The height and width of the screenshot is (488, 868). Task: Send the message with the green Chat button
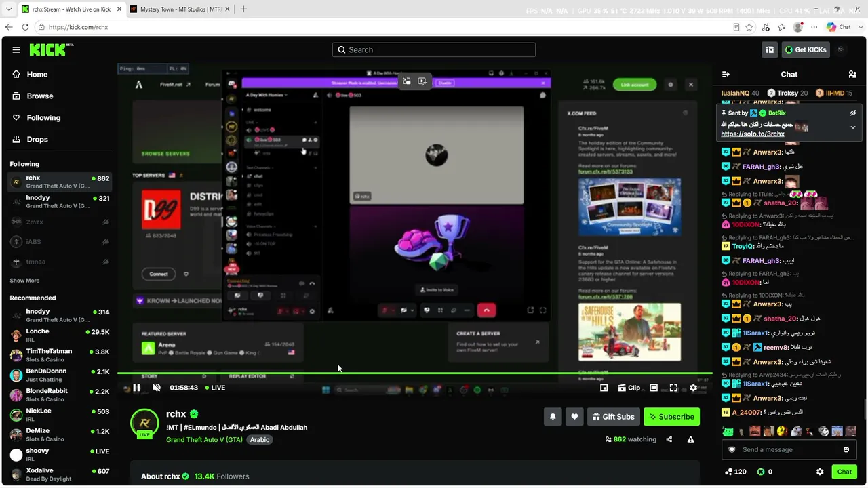(x=844, y=472)
